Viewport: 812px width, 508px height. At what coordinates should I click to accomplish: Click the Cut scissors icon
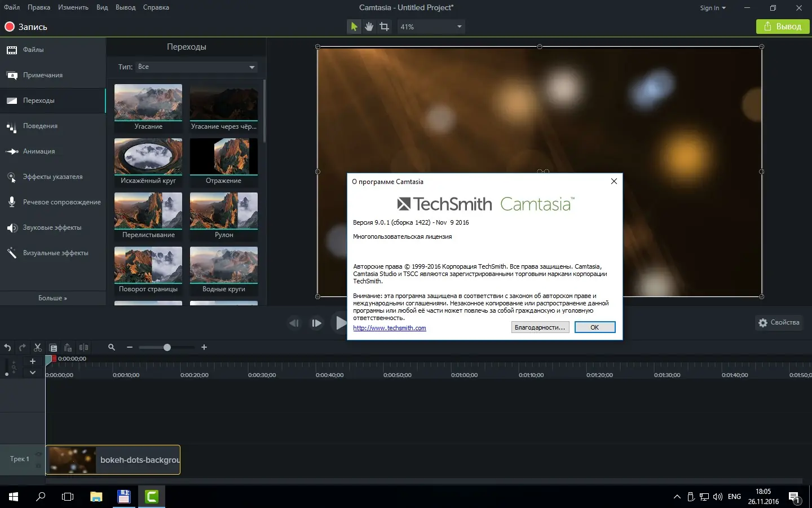(x=38, y=348)
